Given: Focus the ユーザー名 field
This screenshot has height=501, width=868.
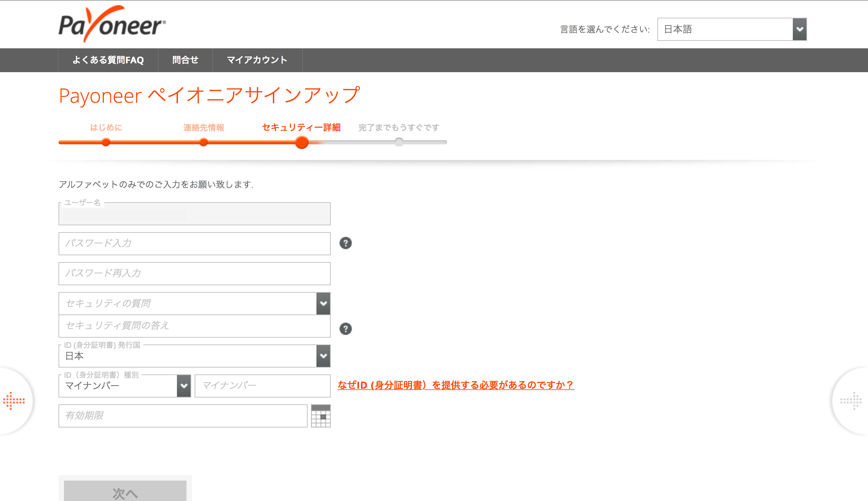Looking at the screenshot, I should pos(194,214).
